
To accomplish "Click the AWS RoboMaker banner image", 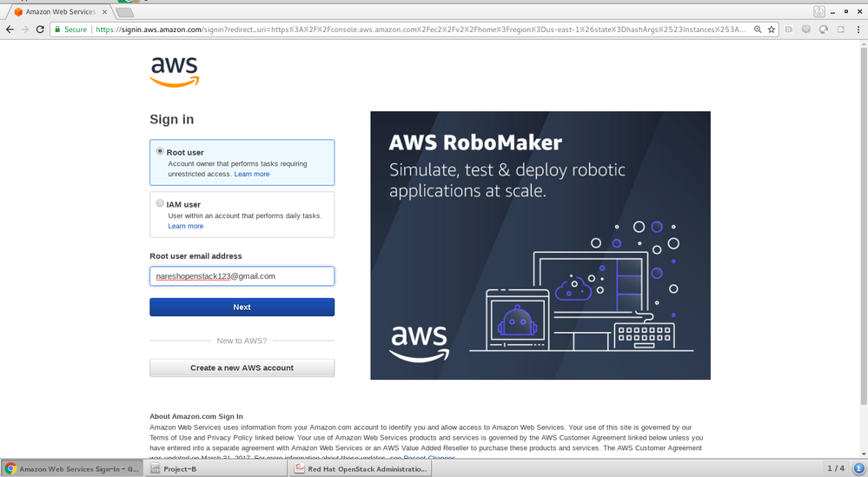I will 540,245.
